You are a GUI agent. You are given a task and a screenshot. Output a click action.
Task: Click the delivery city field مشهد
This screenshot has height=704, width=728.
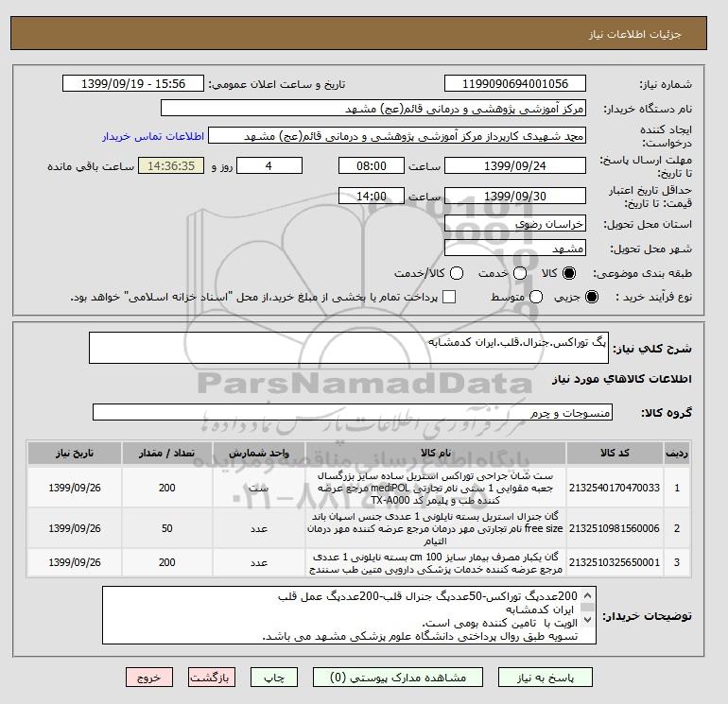pyautogui.click(x=515, y=249)
